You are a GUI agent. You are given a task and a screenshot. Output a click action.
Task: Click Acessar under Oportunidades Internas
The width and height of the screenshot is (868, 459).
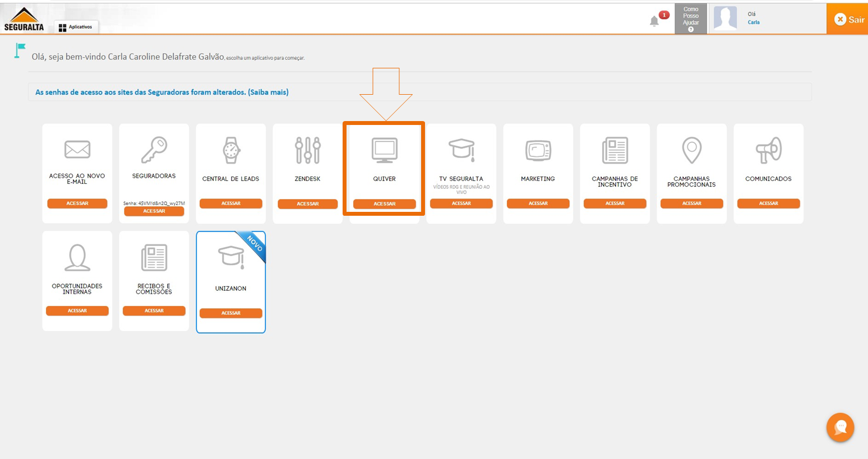(77, 310)
